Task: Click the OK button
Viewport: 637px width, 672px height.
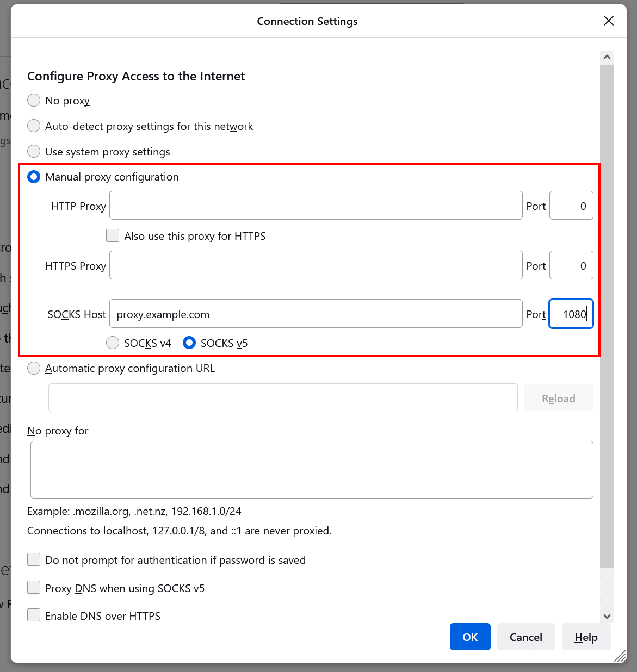Action: (x=469, y=637)
